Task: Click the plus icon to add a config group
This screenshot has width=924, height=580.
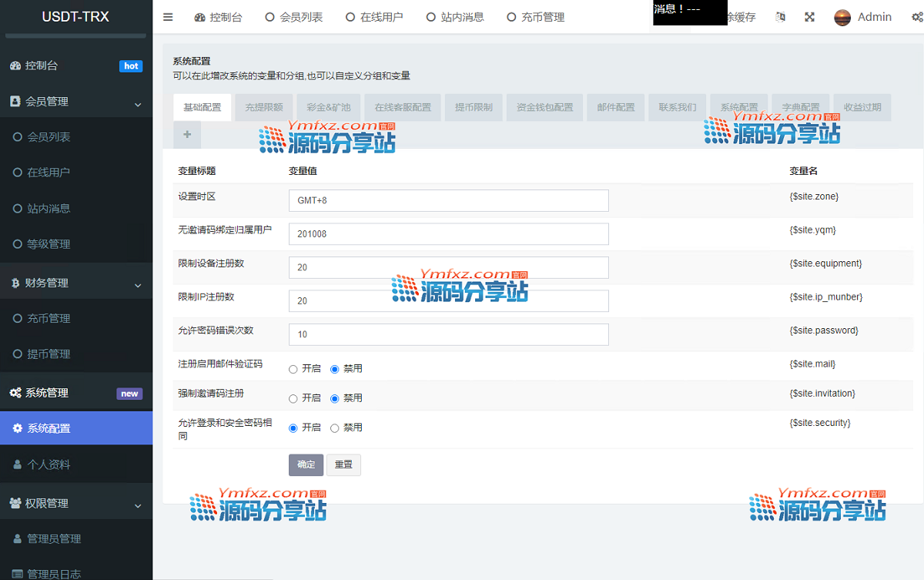Action: click(187, 135)
